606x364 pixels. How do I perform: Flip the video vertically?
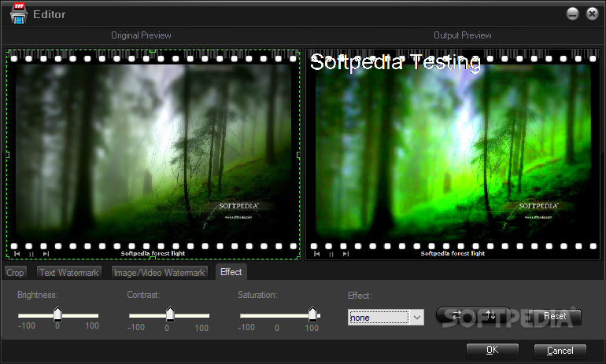491,315
